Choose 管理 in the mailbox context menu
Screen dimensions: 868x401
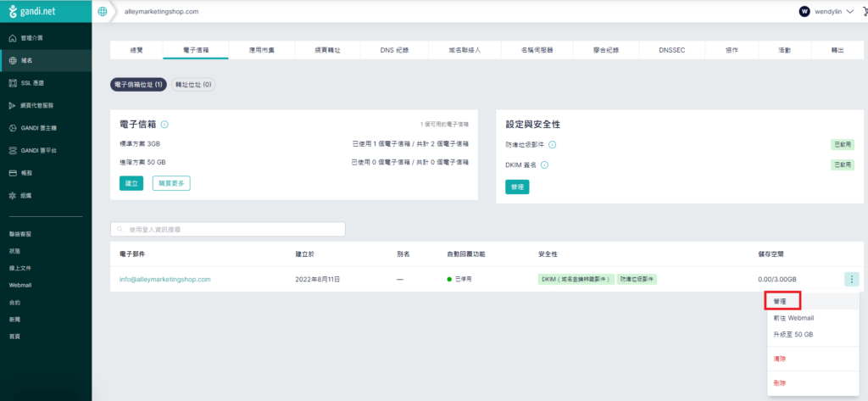[781, 301]
